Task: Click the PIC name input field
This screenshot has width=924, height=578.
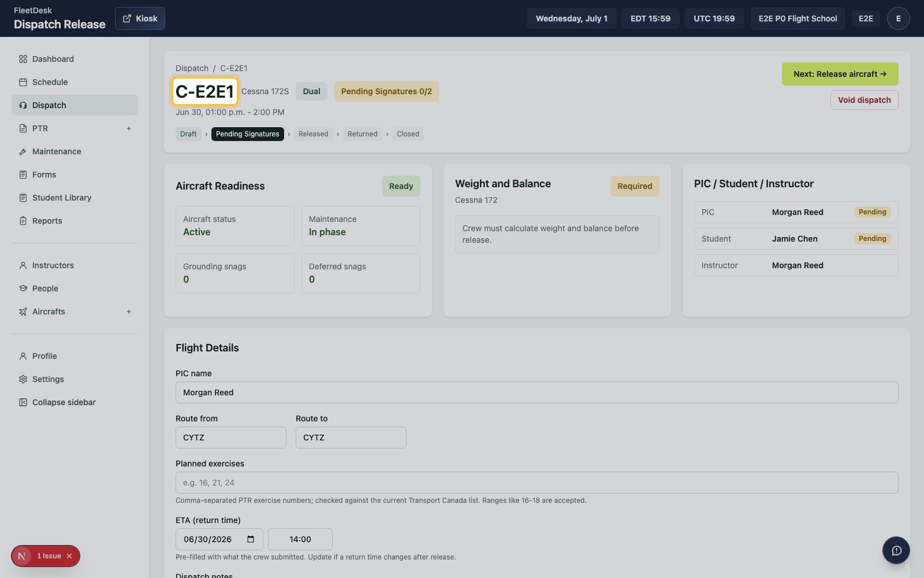Action: [x=536, y=392]
